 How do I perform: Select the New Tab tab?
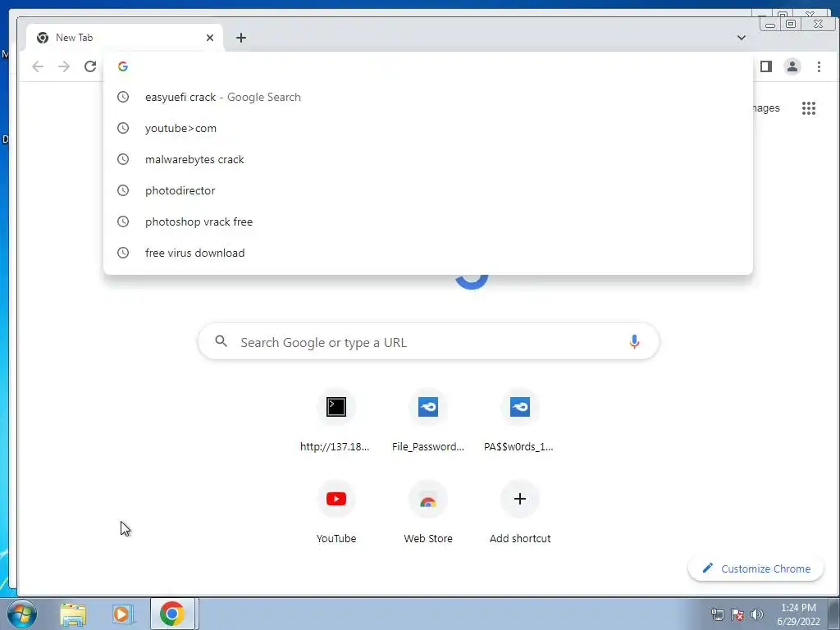coord(125,38)
